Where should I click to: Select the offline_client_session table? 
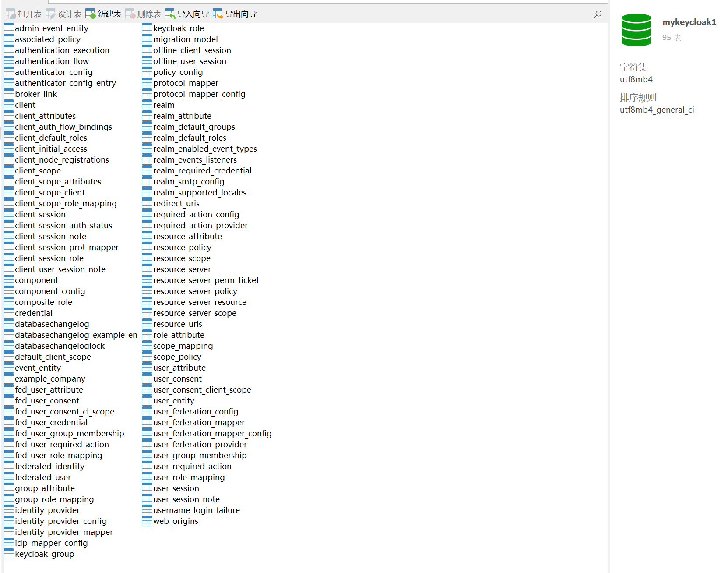tap(192, 50)
